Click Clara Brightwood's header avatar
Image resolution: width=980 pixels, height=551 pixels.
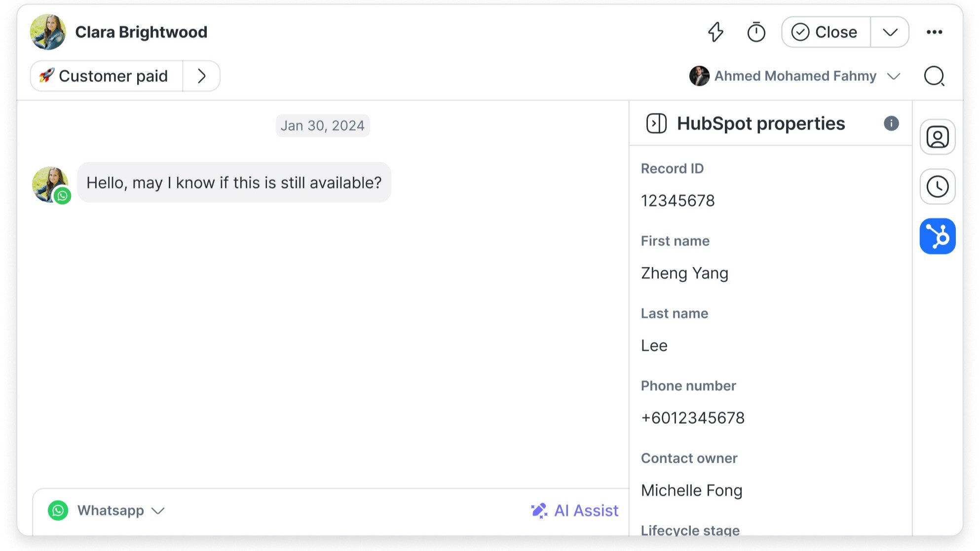(48, 32)
